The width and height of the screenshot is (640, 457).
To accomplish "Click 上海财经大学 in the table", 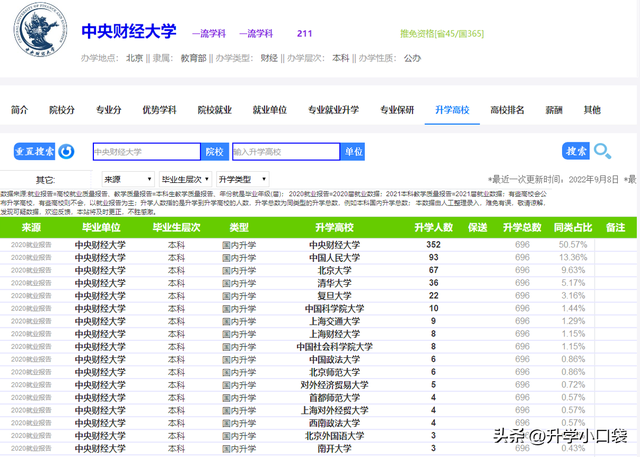I will click(x=334, y=334).
